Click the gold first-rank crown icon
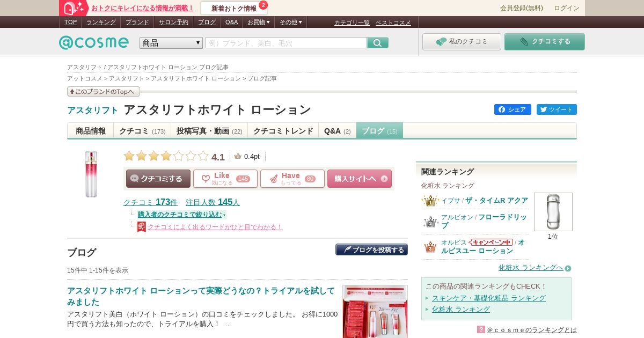 (430, 201)
